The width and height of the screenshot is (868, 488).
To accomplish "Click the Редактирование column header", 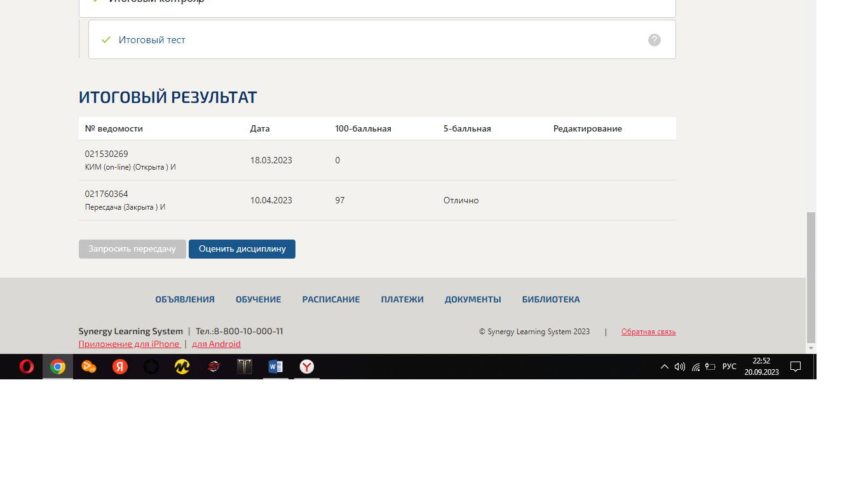I will (587, 128).
